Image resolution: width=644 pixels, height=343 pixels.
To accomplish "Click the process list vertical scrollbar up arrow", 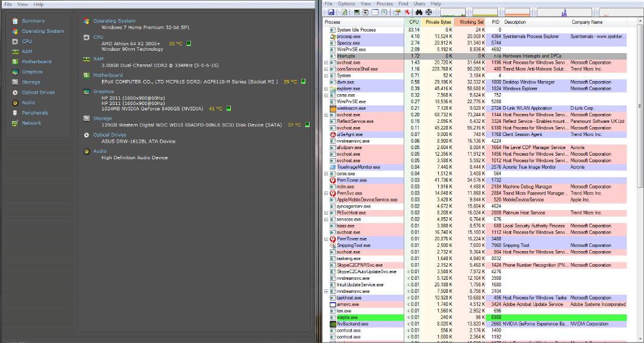I will [x=640, y=21].
